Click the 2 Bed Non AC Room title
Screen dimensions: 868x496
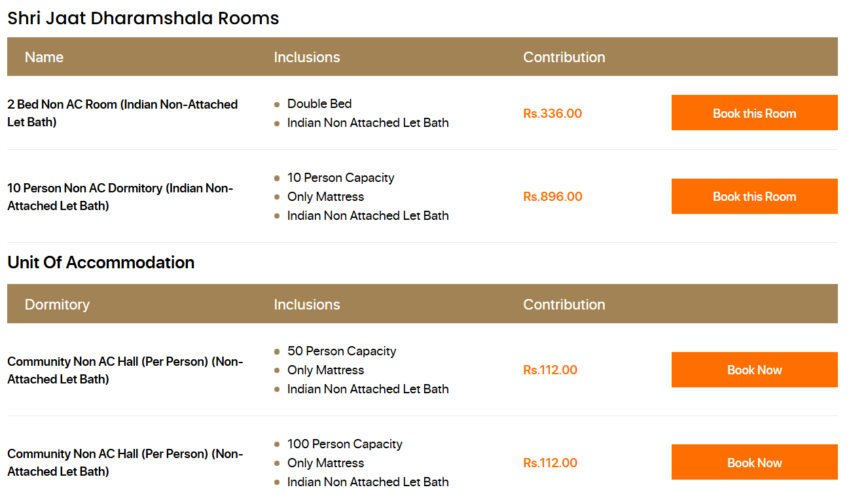(122, 113)
